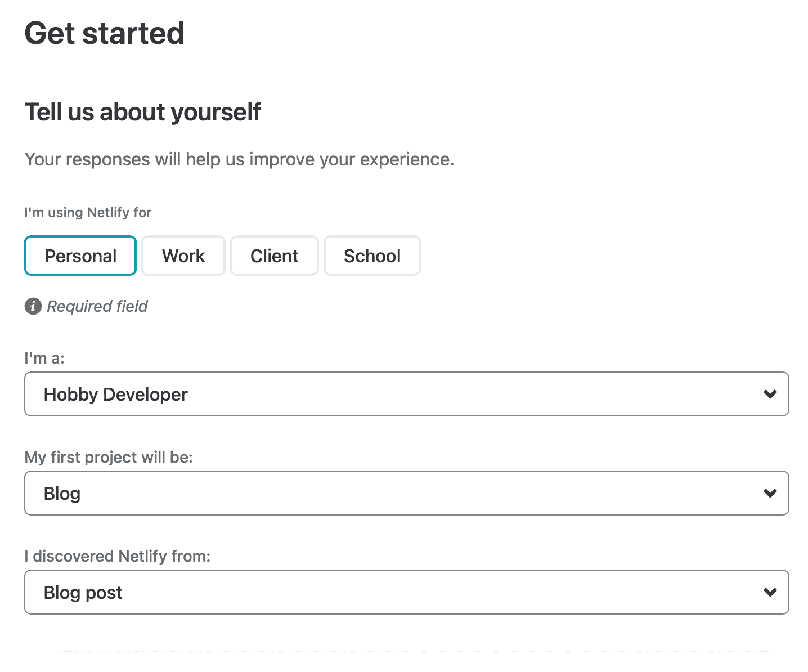Select School as usage type
The width and height of the screenshot is (808, 672).
click(372, 256)
